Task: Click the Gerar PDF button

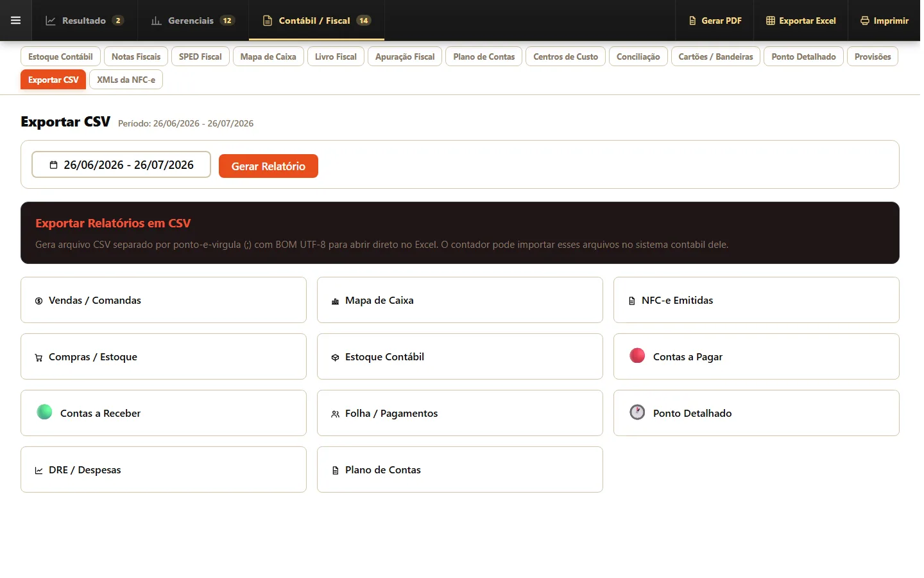Action: (715, 21)
